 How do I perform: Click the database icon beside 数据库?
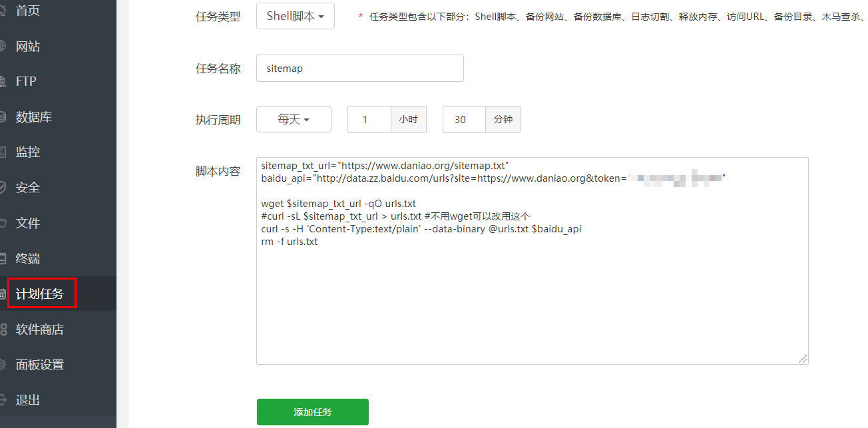[x=3, y=117]
